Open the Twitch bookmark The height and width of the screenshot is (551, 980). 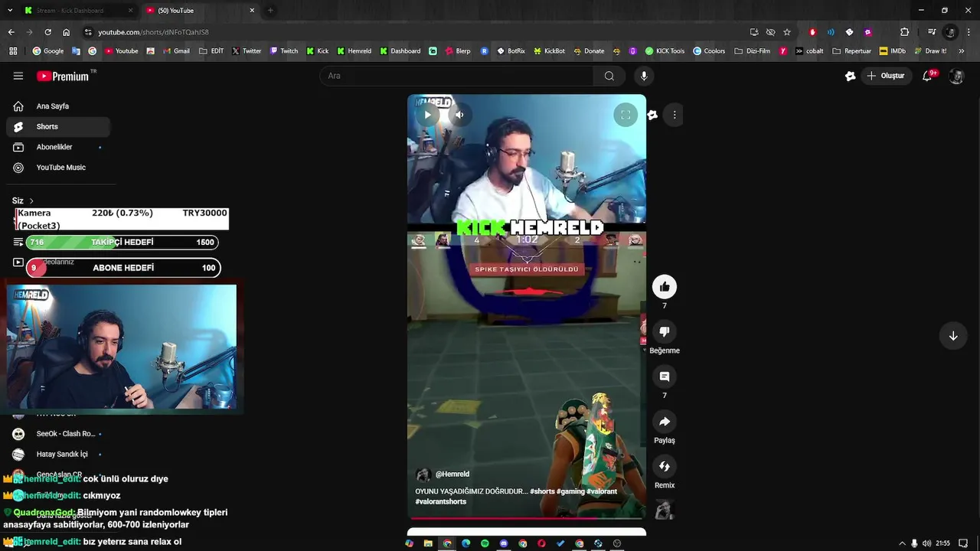(x=284, y=51)
